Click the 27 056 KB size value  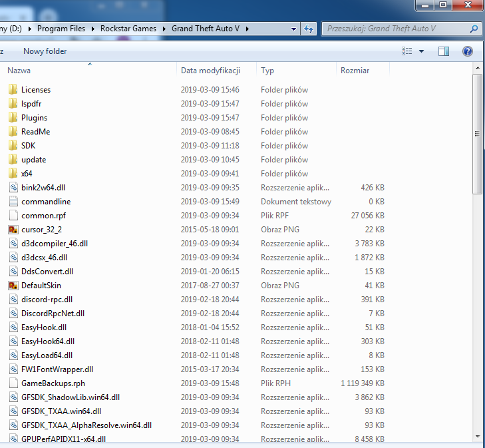click(367, 215)
